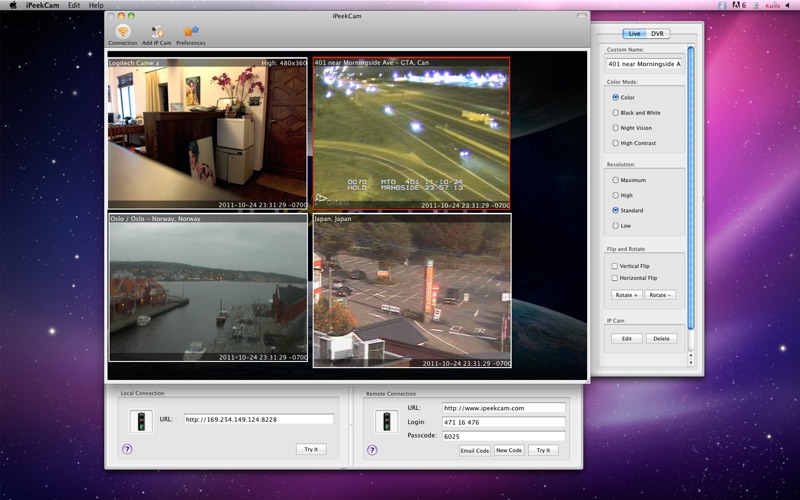
Task: Open the Edit menu in menu bar
Action: point(74,5)
